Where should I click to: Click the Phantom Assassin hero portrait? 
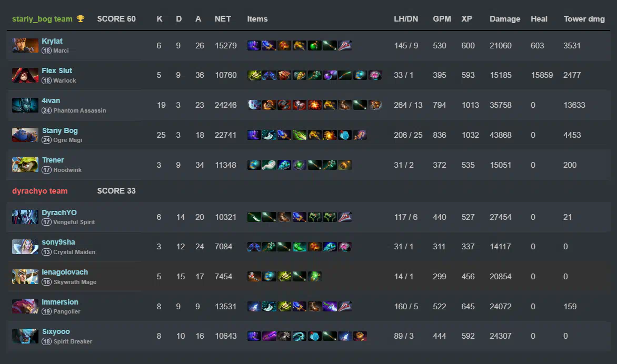[x=25, y=105]
